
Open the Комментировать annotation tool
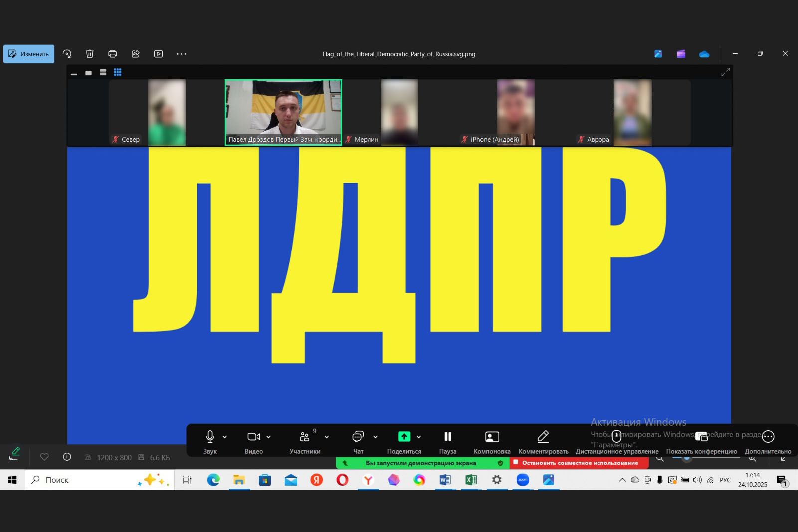[543, 441]
